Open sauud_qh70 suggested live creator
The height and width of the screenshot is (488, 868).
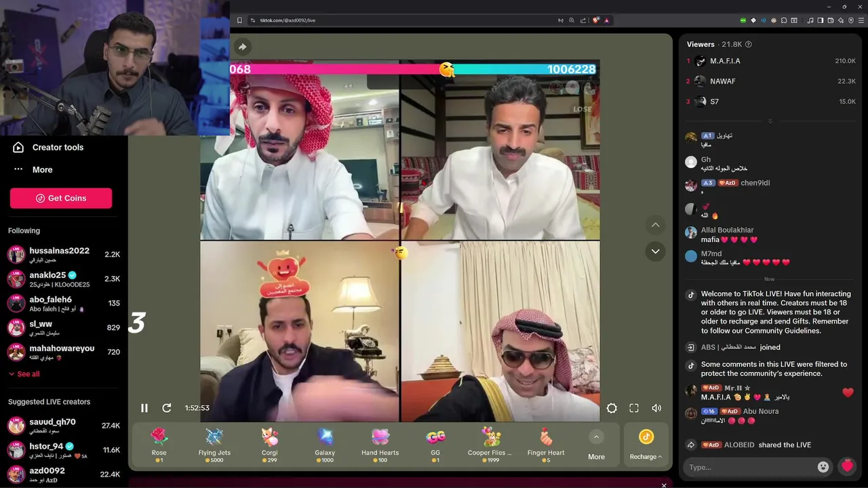pyautogui.click(x=64, y=426)
